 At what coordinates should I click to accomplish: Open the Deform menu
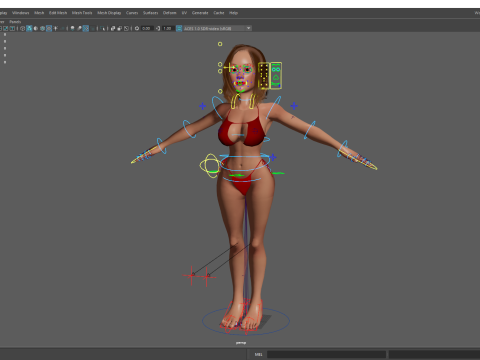pos(170,13)
